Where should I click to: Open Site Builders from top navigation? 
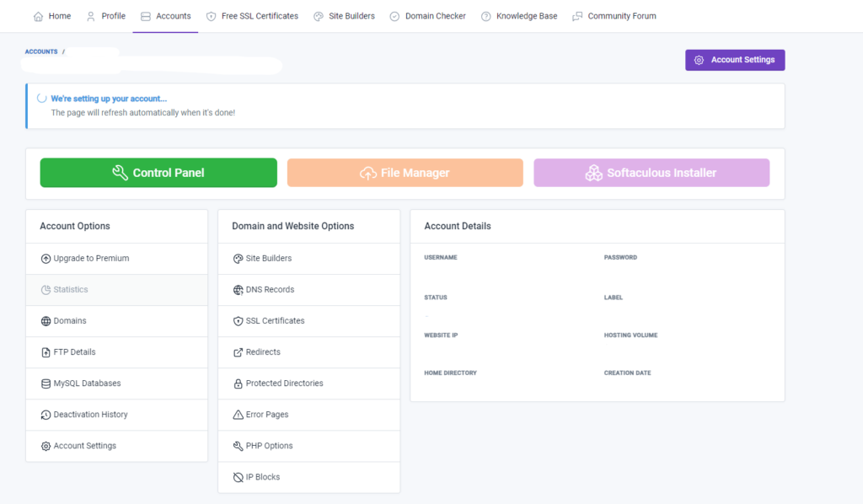pos(344,16)
